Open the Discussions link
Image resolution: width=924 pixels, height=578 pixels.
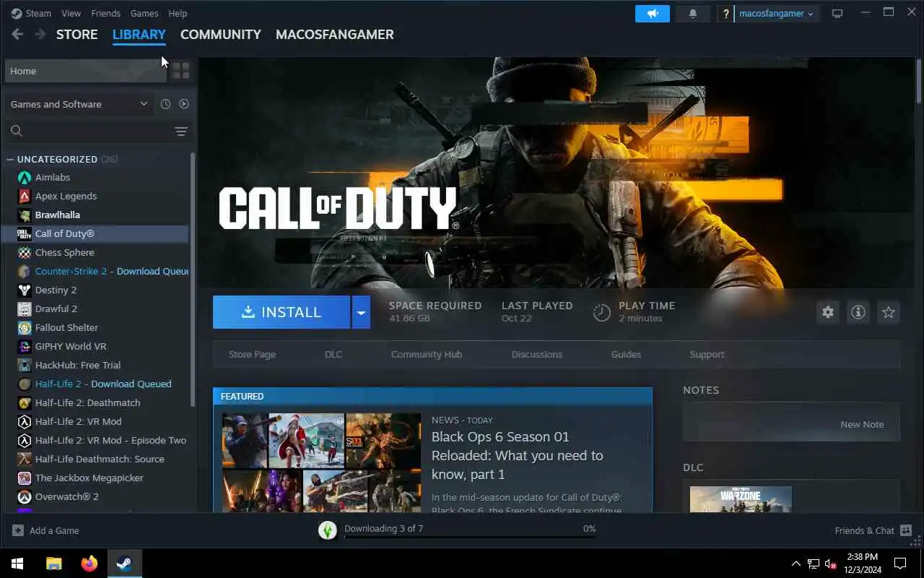(537, 354)
